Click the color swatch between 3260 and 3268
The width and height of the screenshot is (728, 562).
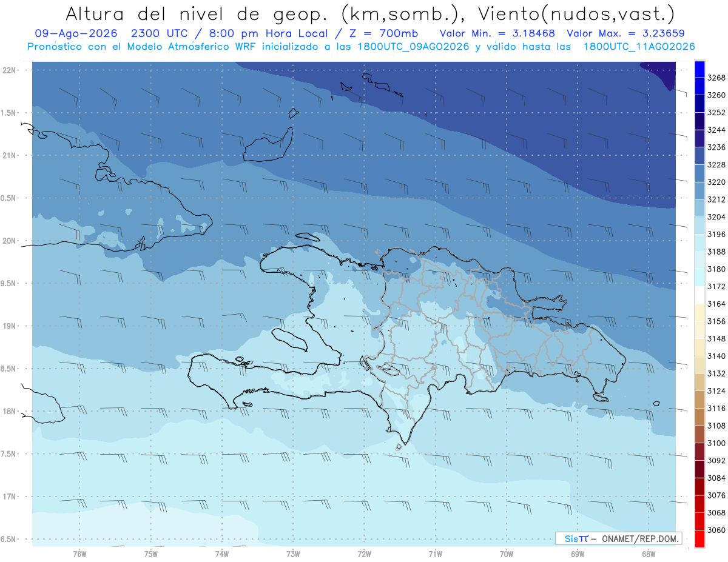click(699, 86)
